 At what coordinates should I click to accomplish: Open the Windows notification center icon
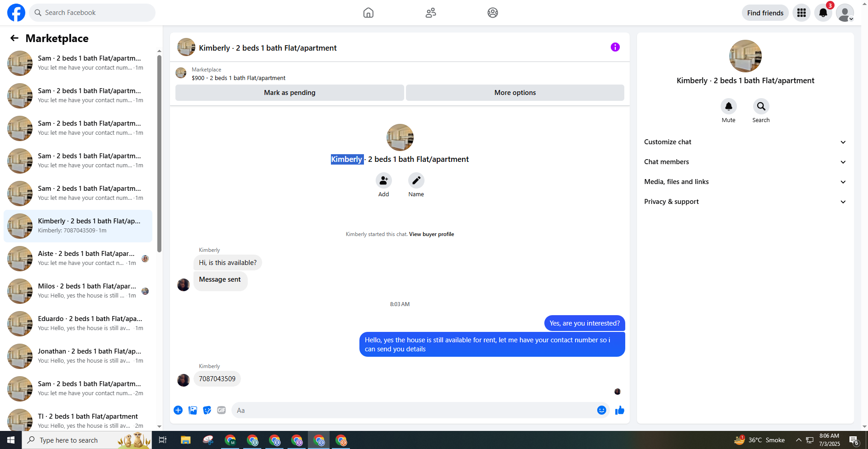pyautogui.click(x=854, y=440)
